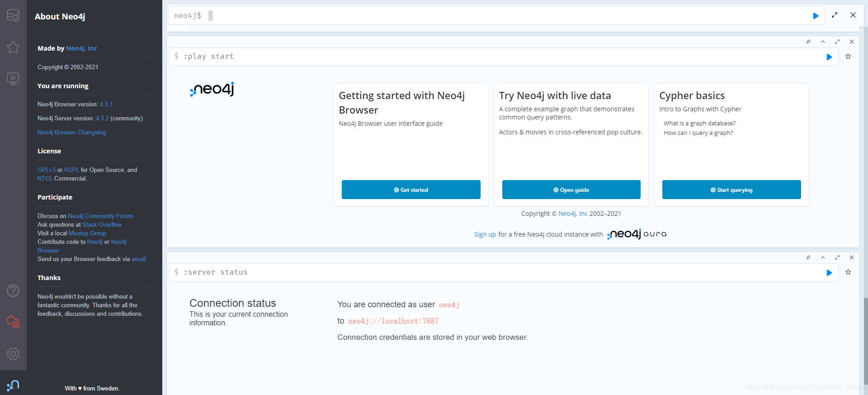This screenshot has height=395, width=868.
Task: Run the query in the main editor
Action: point(816,16)
